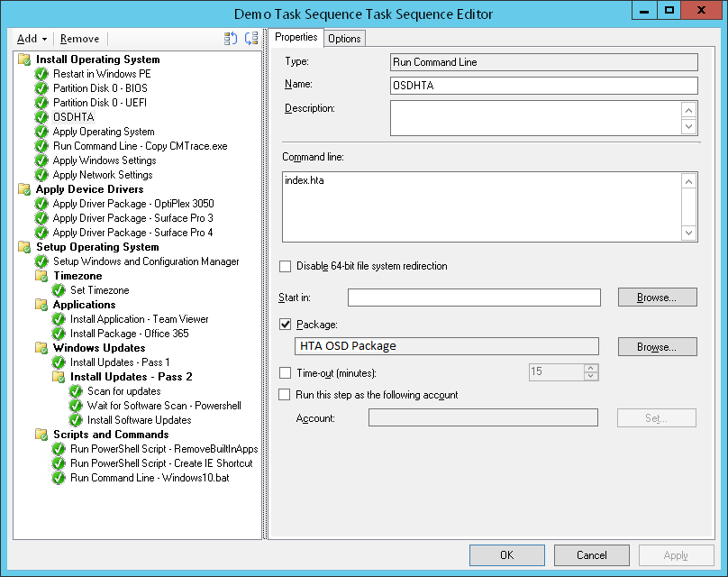728x577 pixels.
Task: Click check icon beside Install Package - Office 365
Action: pos(59,334)
